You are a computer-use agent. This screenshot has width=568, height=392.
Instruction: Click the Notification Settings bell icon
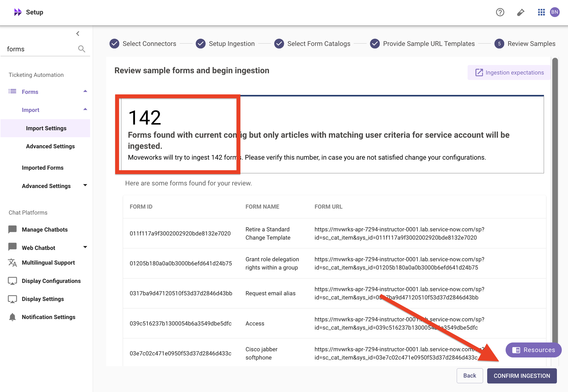coord(12,317)
